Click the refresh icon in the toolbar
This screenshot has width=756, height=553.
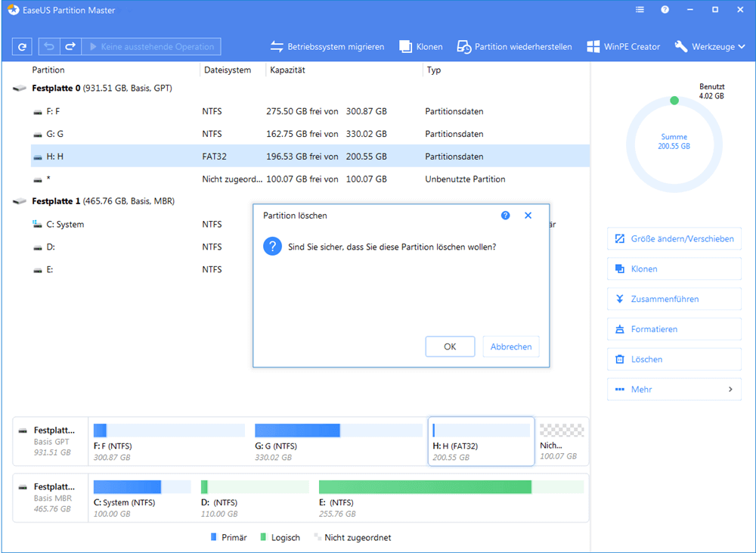pos(22,47)
